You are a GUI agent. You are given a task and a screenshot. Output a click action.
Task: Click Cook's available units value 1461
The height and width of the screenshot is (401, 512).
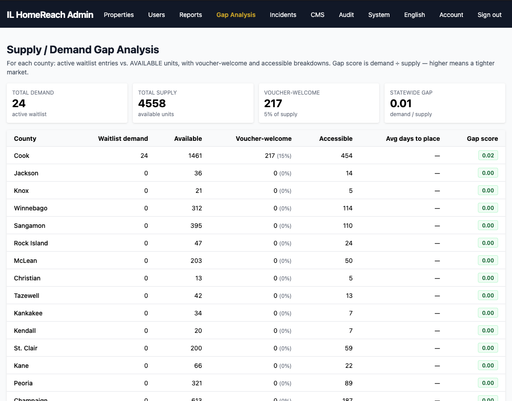(195, 156)
